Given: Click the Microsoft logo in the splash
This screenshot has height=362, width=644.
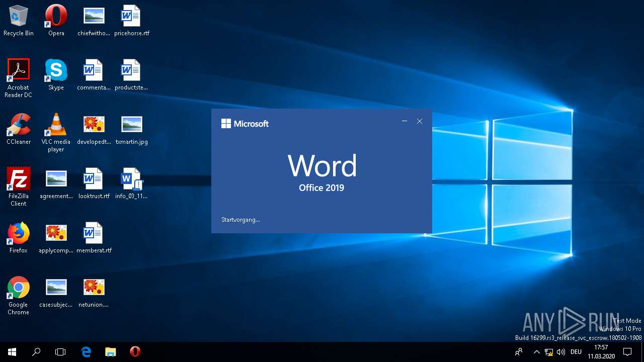Looking at the screenshot, I should 245,124.
